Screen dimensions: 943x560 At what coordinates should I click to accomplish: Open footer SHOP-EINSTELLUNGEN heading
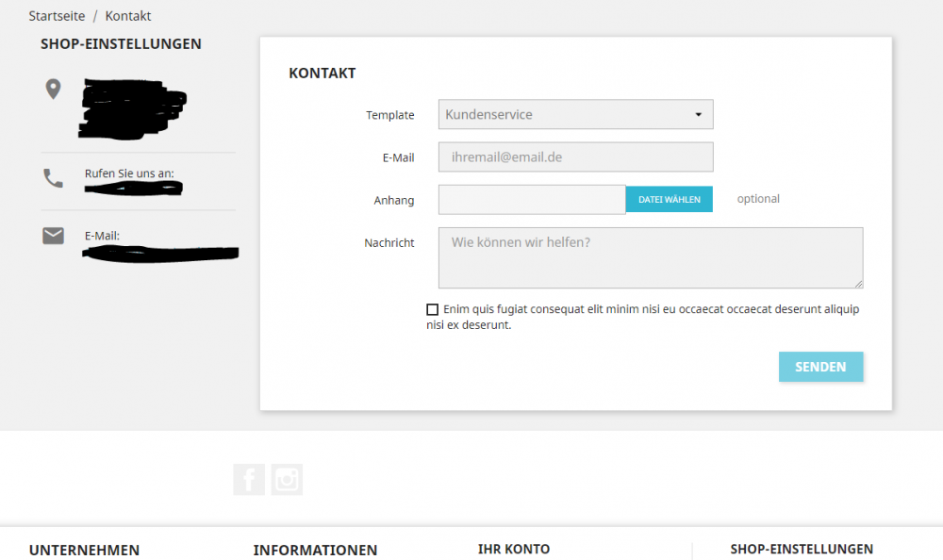[x=802, y=550]
